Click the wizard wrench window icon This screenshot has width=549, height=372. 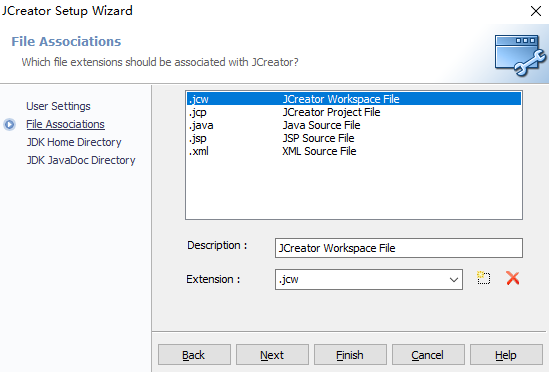pyautogui.click(x=520, y=55)
